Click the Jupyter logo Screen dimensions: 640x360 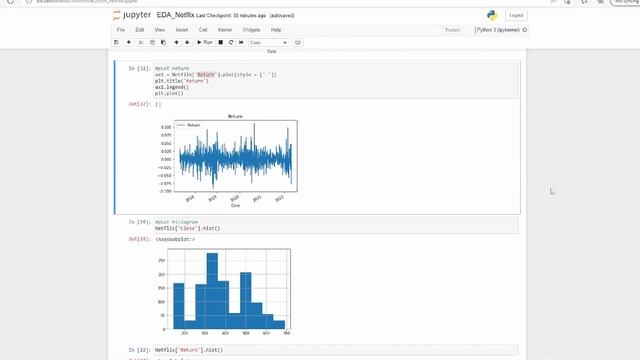[132, 15]
